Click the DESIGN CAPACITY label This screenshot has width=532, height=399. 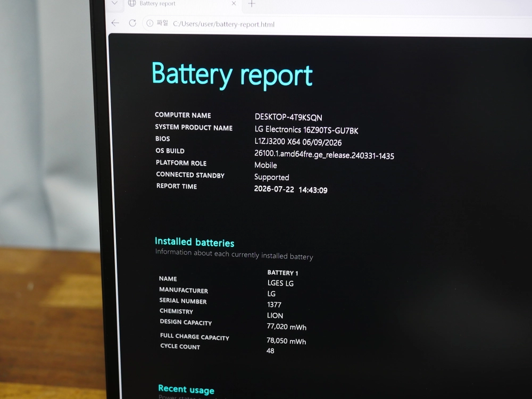186,322
